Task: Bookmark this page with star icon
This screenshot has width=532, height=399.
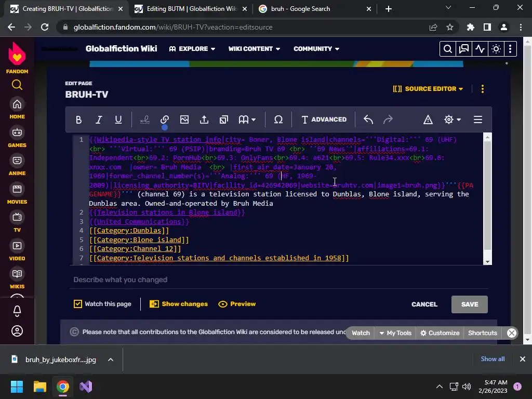Action: [449, 27]
